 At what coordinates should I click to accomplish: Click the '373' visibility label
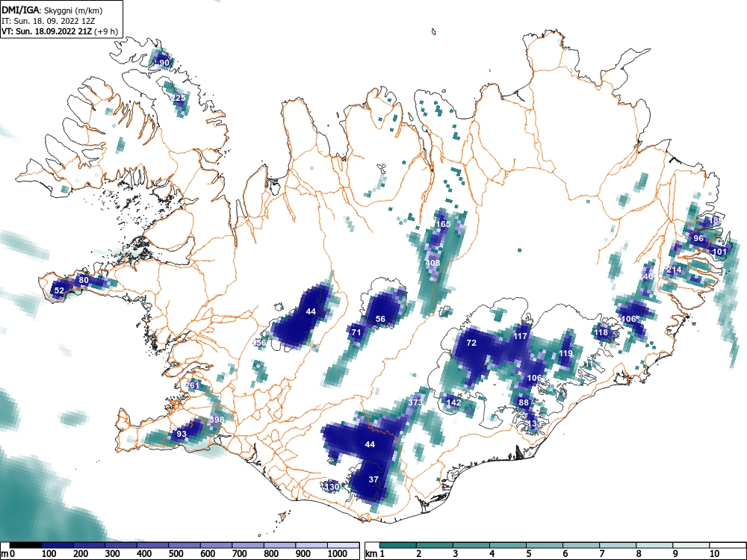click(x=415, y=402)
